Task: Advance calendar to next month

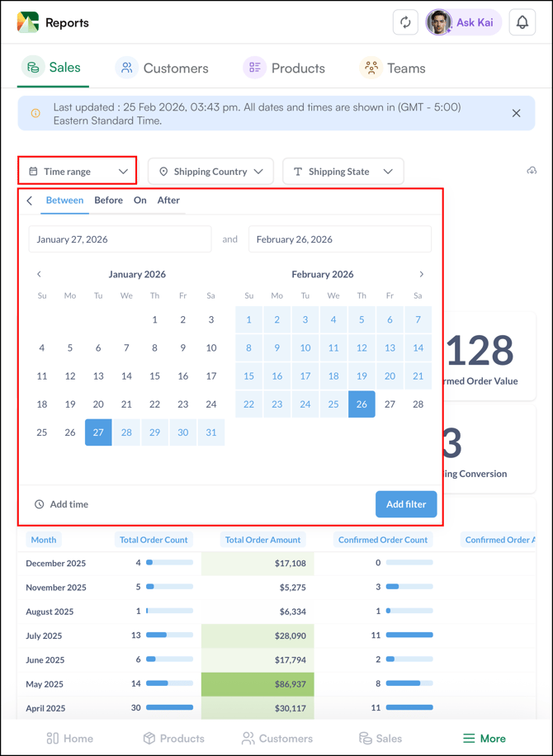Action: [421, 274]
